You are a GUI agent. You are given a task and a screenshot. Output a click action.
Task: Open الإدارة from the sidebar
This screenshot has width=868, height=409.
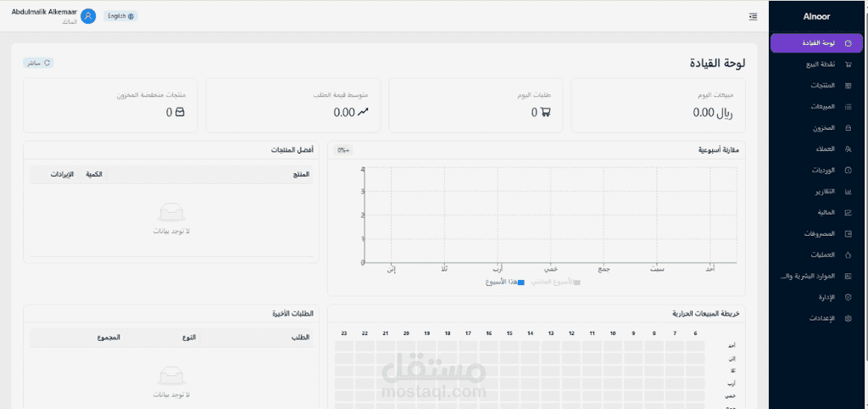point(816,298)
